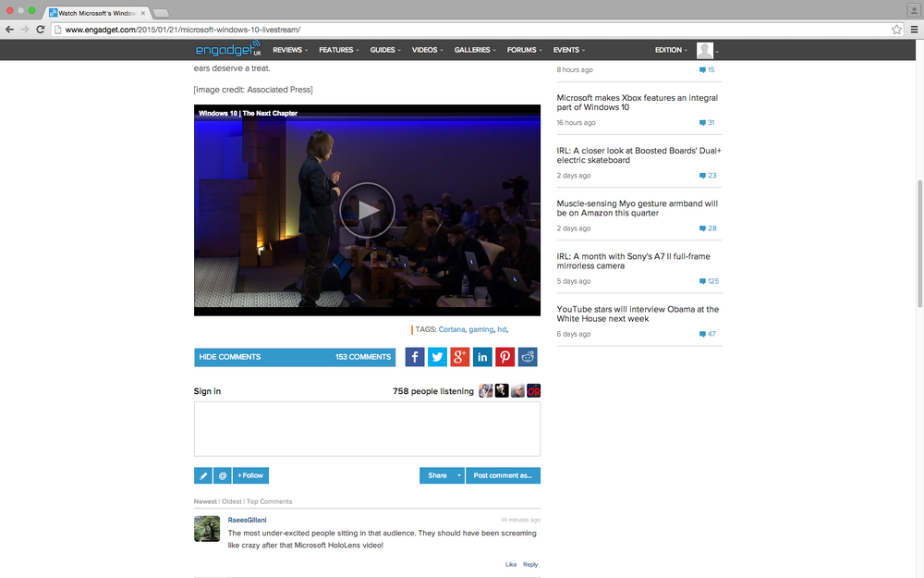The height and width of the screenshot is (578, 924).
Task: Share article on LinkedIn icon
Action: 482,357
